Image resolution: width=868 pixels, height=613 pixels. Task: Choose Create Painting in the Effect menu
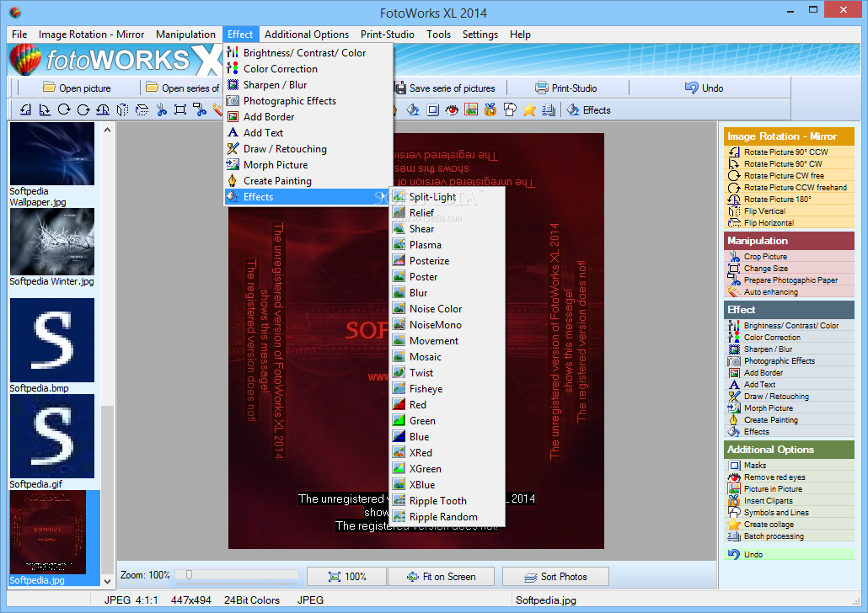coord(308,182)
